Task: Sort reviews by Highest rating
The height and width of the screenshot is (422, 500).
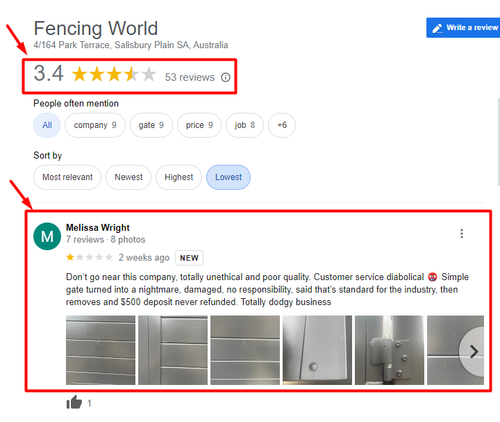Action: [x=179, y=177]
